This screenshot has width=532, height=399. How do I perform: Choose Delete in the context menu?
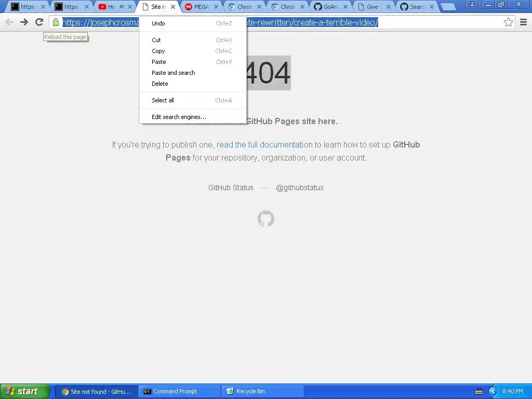click(193, 84)
